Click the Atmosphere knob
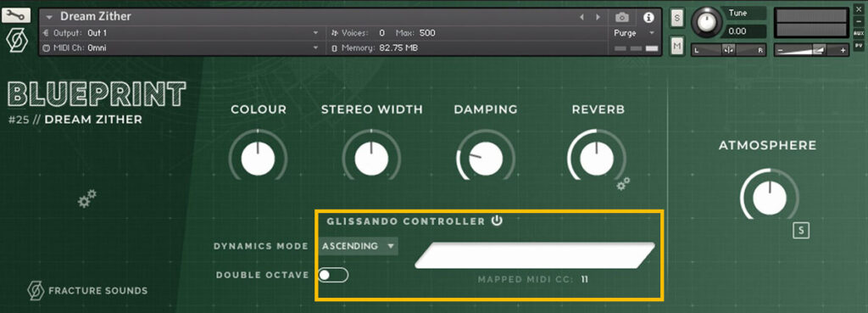The width and height of the screenshot is (868, 313). pyautogui.click(x=770, y=198)
